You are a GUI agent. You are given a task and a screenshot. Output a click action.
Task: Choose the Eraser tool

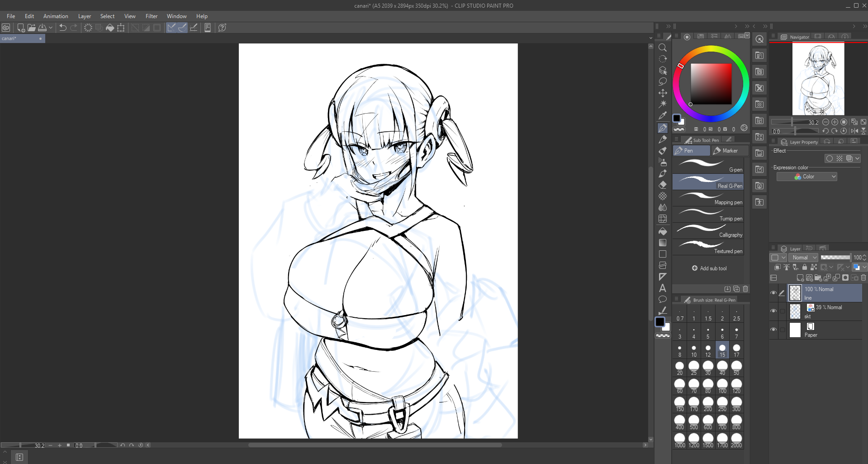pyautogui.click(x=663, y=185)
